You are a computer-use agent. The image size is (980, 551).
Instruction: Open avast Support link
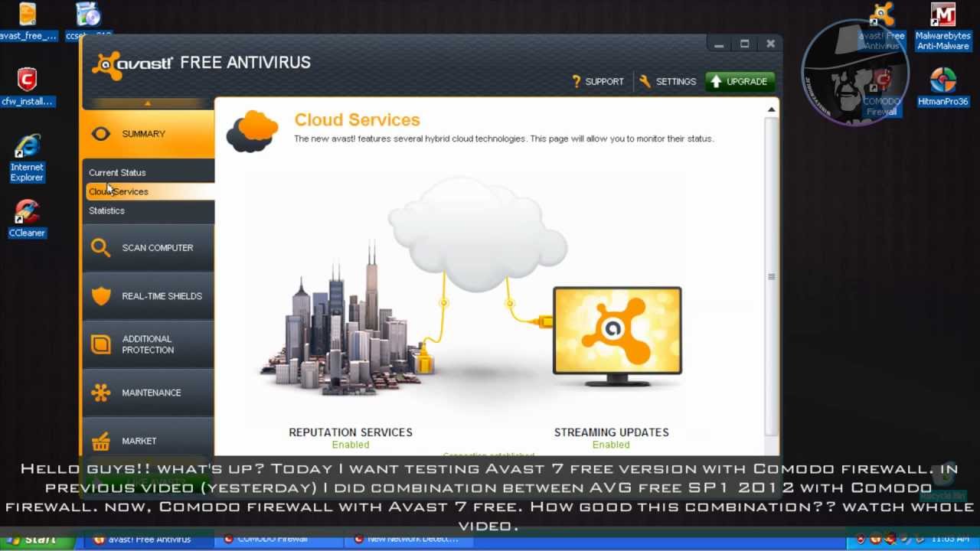click(598, 81)
